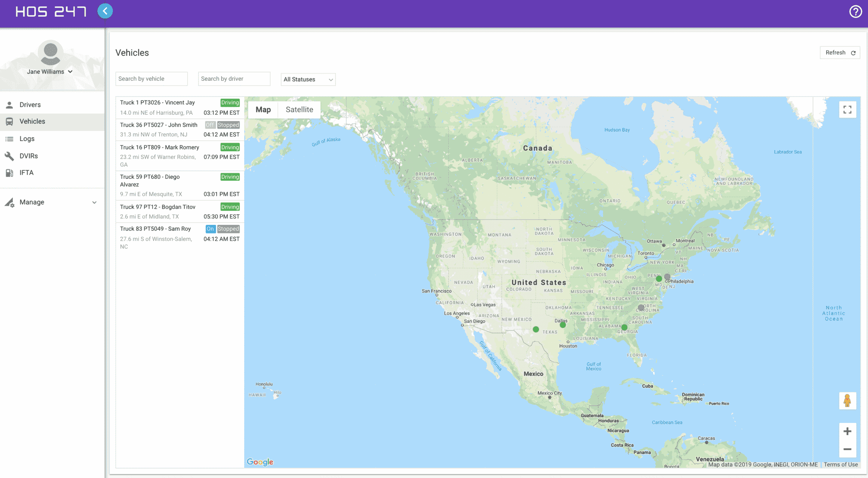Switch to Map view tab
The height and width of the screenshot is (478, 868).
click(x=263, y=109)
